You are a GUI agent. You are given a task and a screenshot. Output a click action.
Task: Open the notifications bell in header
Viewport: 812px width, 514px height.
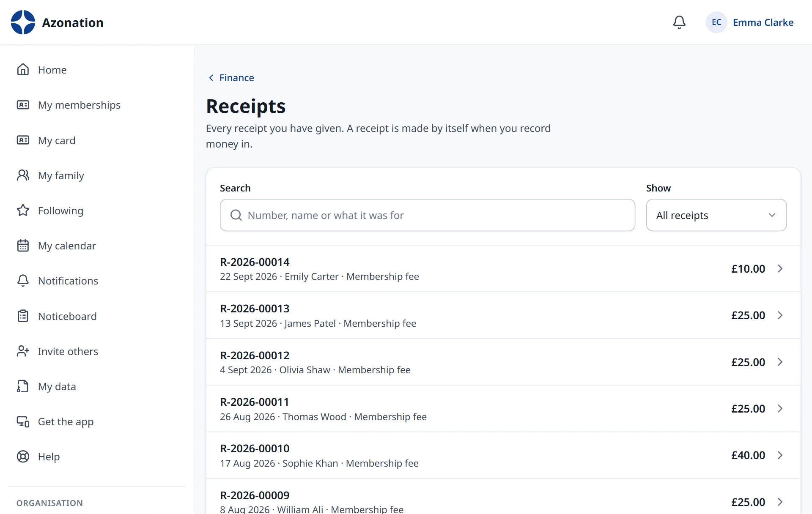[679, 22]
